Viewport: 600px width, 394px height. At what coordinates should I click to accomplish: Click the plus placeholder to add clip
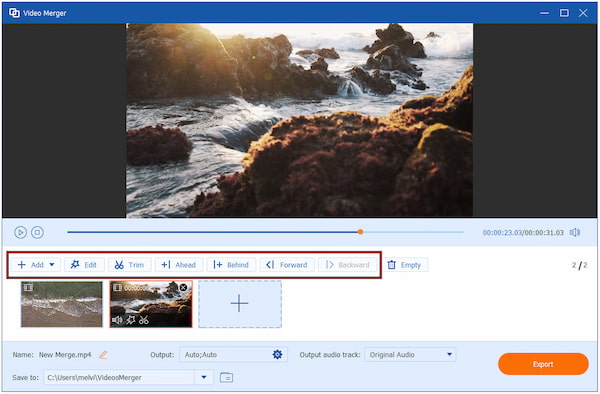[x=240, y=304]
